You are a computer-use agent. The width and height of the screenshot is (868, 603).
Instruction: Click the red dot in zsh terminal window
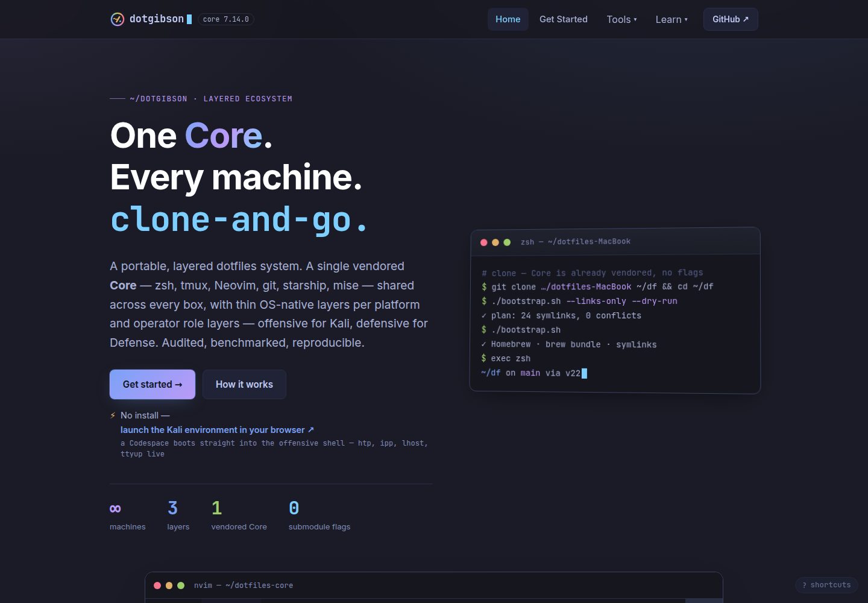point(483,242)
